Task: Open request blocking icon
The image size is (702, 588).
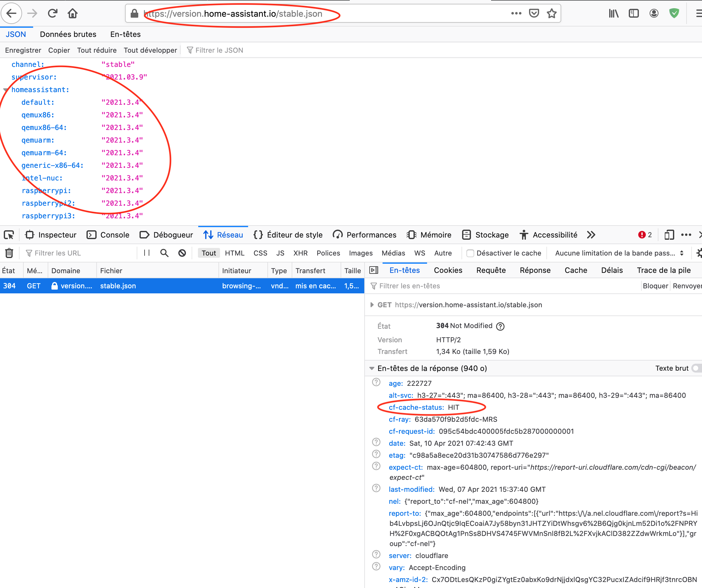Action: point(182,253)
